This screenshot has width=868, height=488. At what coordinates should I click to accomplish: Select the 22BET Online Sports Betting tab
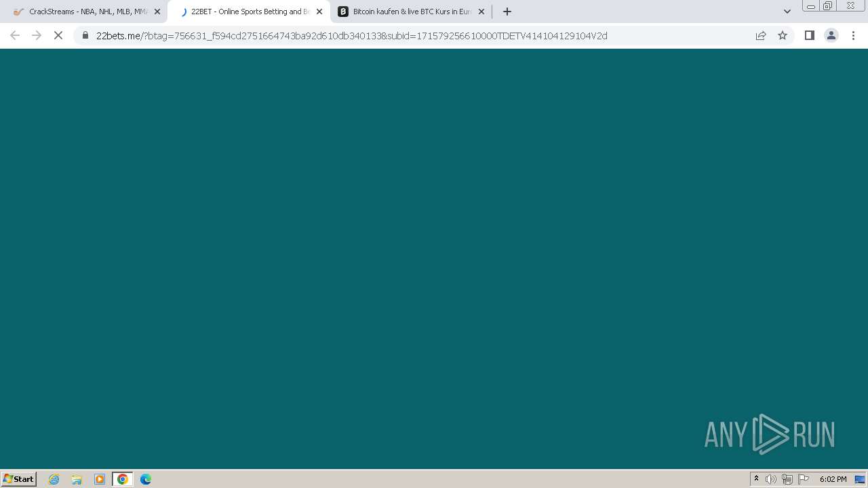(249, 12)
